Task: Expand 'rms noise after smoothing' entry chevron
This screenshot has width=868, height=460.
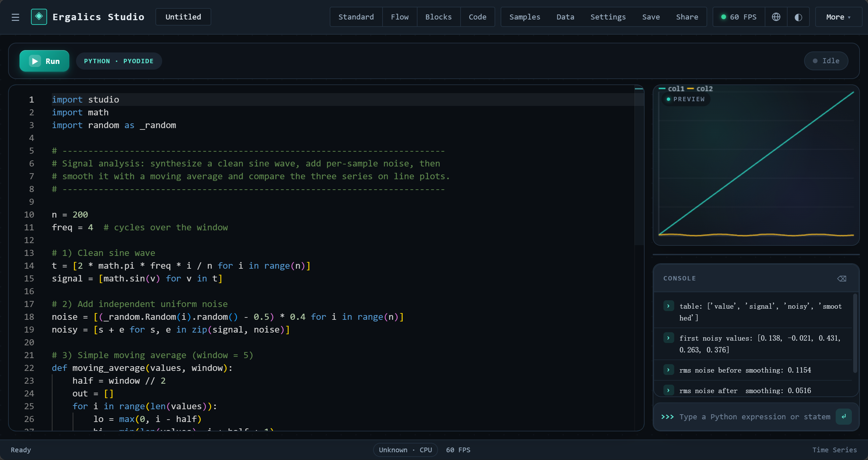Action: (x=668, y=390)
